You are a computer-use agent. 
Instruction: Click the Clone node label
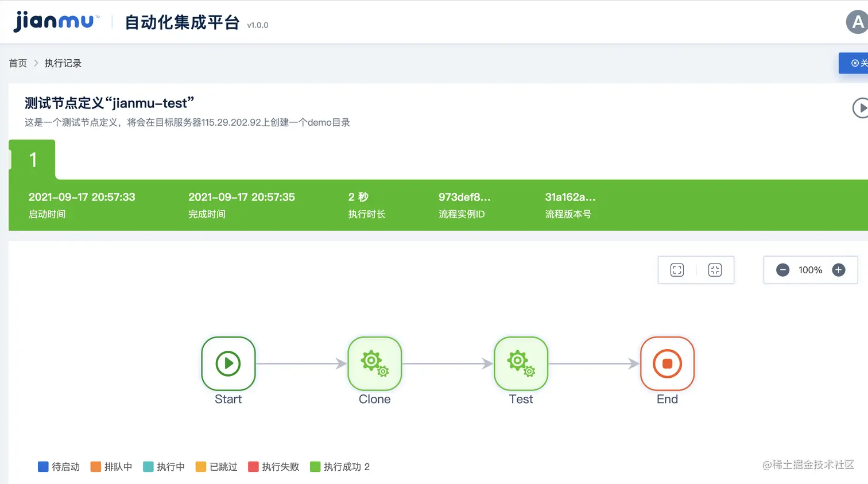click(x=375, y=399)
